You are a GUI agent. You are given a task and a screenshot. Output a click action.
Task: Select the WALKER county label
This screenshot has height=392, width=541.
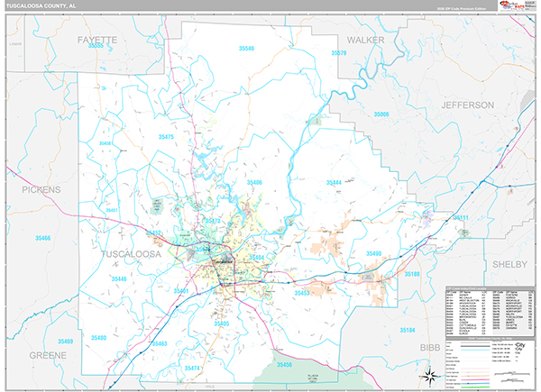366,40
